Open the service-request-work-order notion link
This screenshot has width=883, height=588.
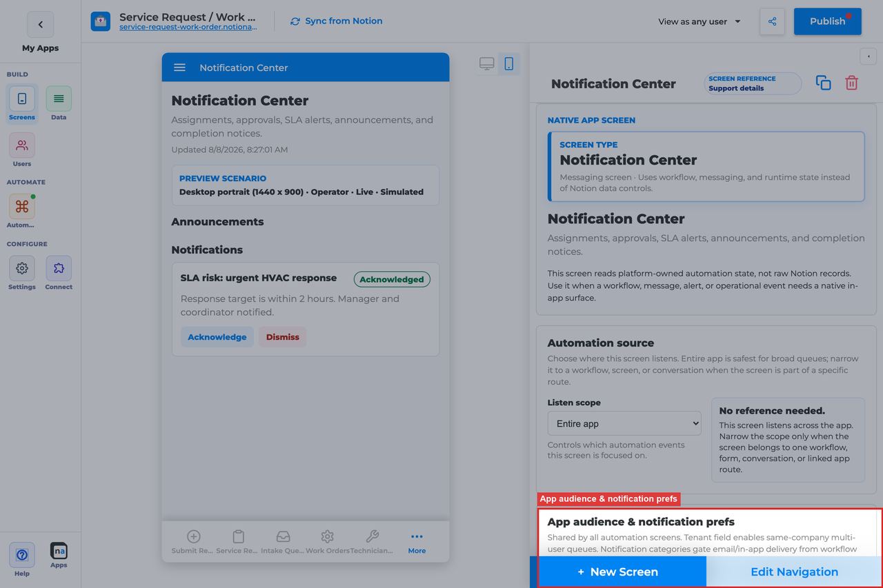188,28
